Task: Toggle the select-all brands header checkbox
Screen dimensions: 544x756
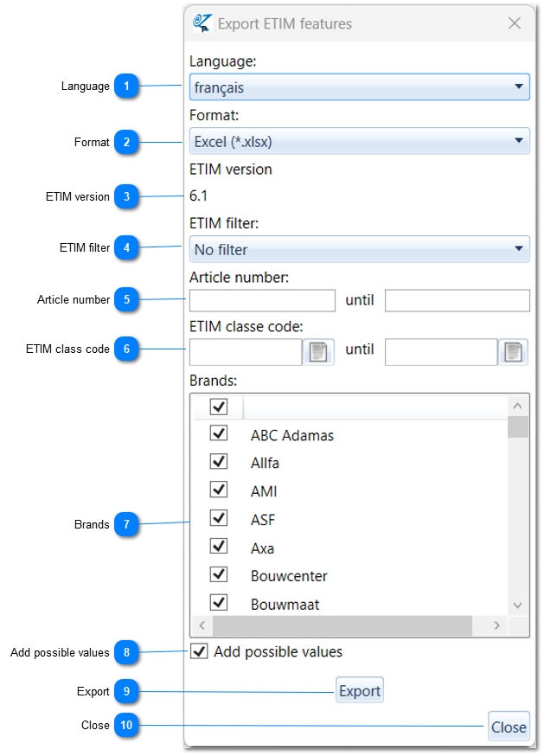Action: [x=219, y=407]
